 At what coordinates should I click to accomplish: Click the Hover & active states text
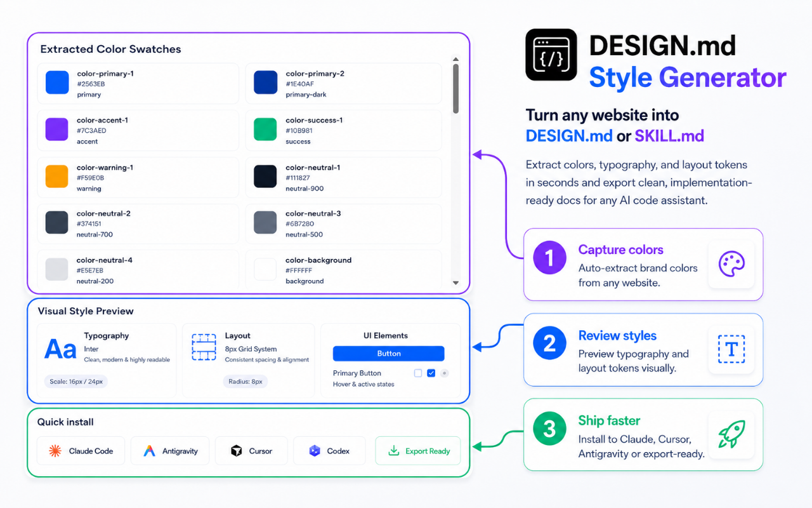point(363,385)
